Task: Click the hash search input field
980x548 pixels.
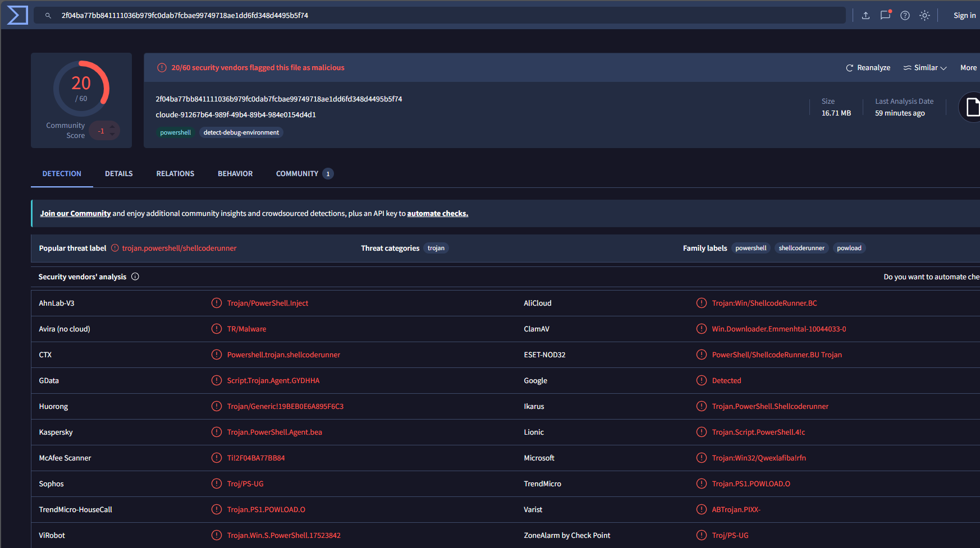Action: pos(439,16)
